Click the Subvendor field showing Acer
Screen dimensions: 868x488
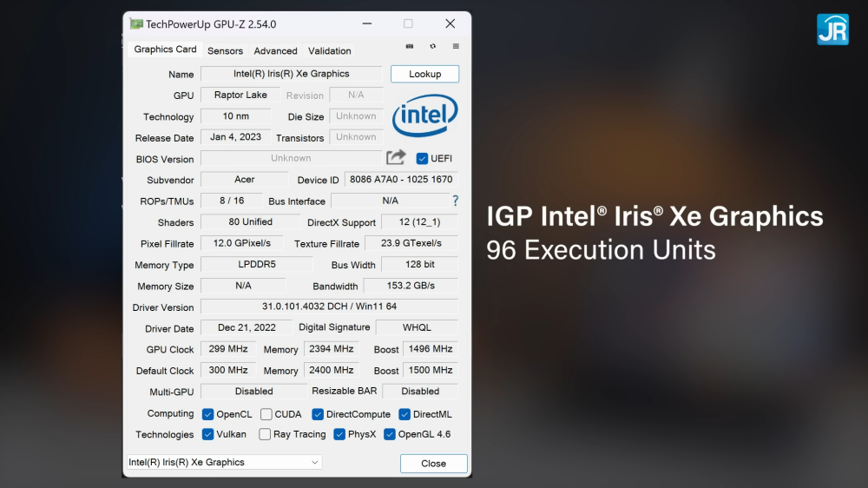245,180
